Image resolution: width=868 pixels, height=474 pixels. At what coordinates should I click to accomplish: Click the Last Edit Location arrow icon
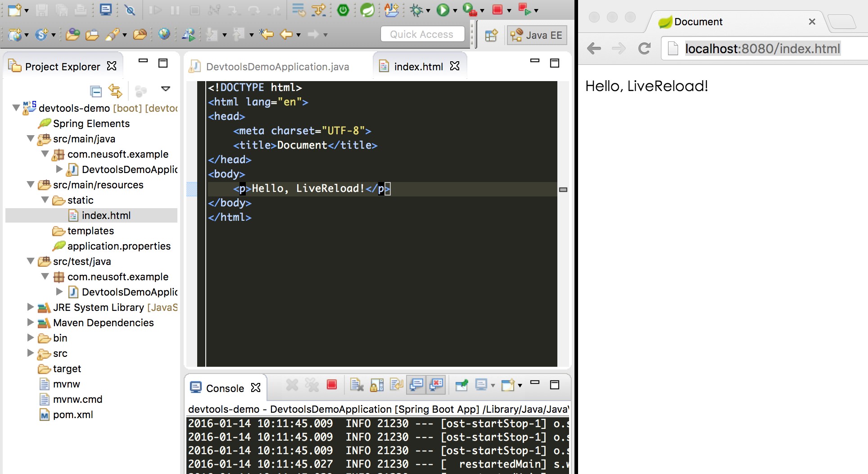point(267,34)
